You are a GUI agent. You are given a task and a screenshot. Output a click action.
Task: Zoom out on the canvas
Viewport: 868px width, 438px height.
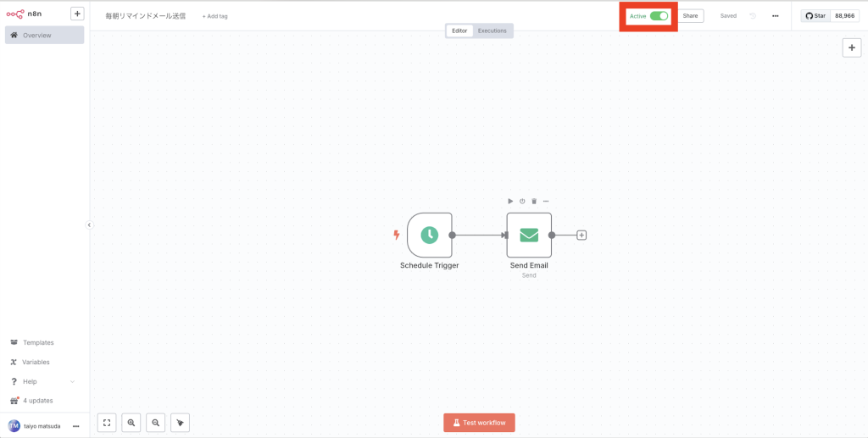click(155, 422)
